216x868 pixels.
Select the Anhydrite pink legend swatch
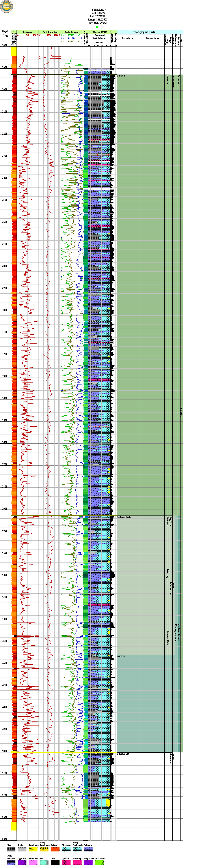(x=33, y=863)
